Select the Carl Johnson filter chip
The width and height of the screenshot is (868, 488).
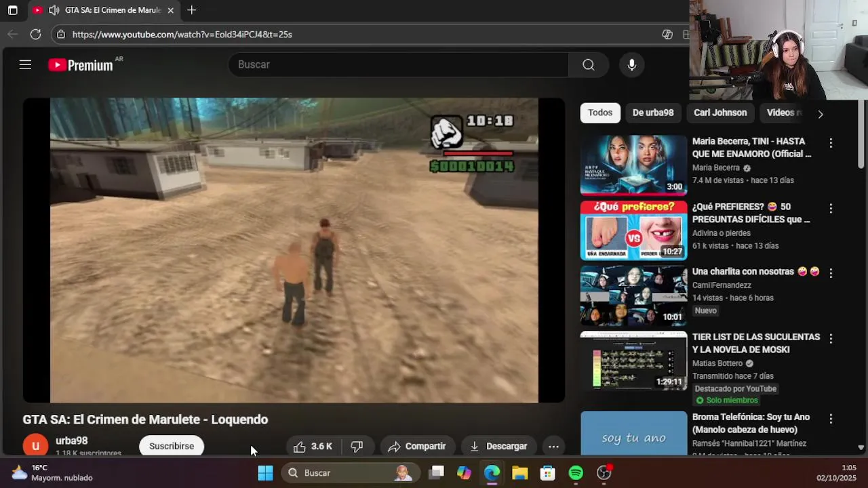pos(720,113)
